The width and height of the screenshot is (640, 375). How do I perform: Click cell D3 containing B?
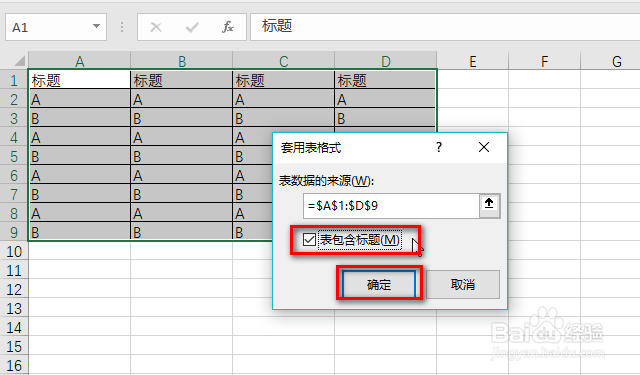pyautogui.click(x=386, y=118)
